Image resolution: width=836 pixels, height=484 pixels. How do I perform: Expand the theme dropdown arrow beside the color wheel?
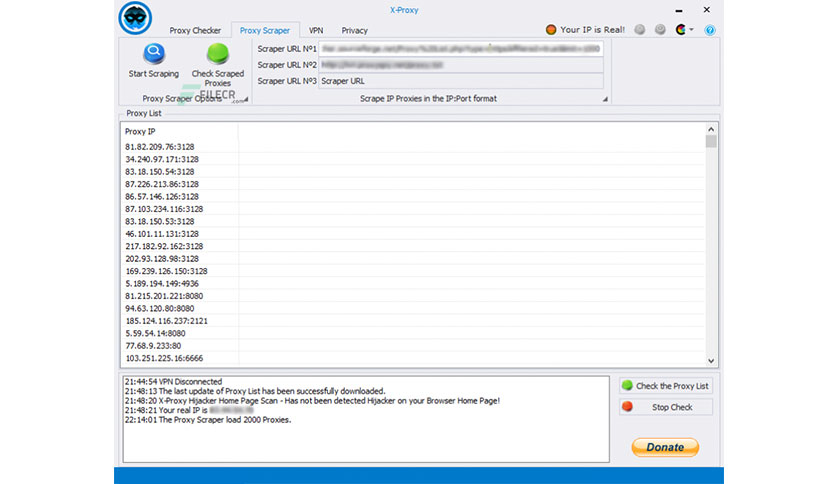pyautogui.click(x=692, y=30)
